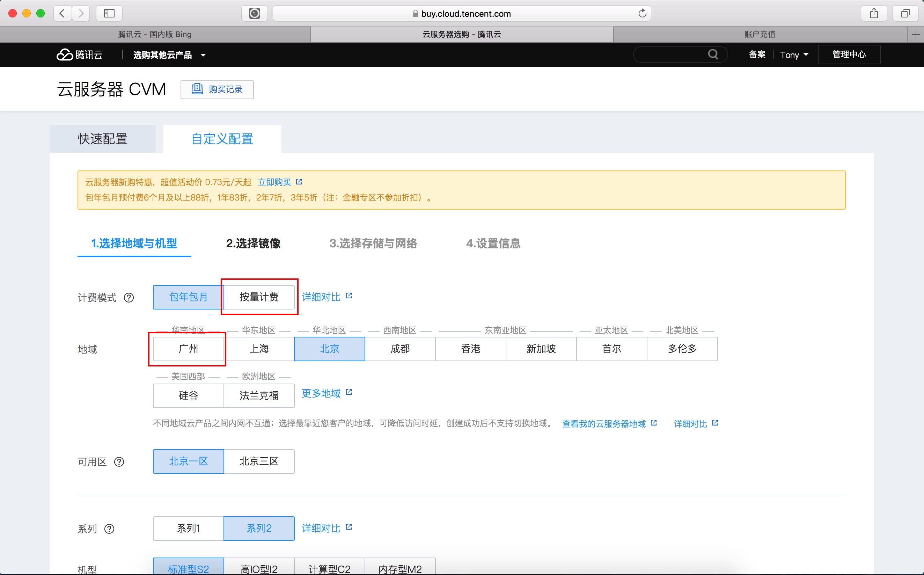Image resolution: width=924 pixels, height=575 pixels.
Task: Select 按量计费 billing mode
Action: click(x=259, y=297)
